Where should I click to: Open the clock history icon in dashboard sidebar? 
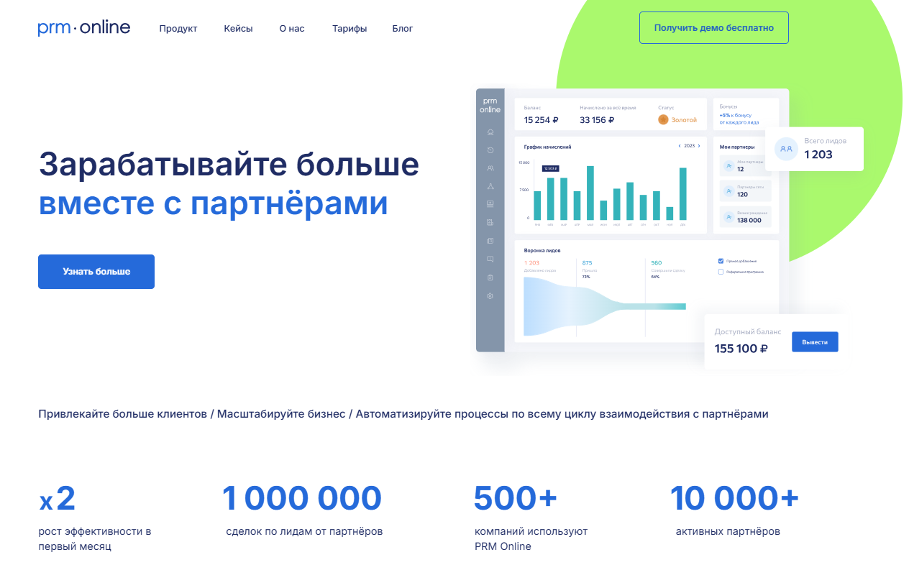[x=490, y=150]
